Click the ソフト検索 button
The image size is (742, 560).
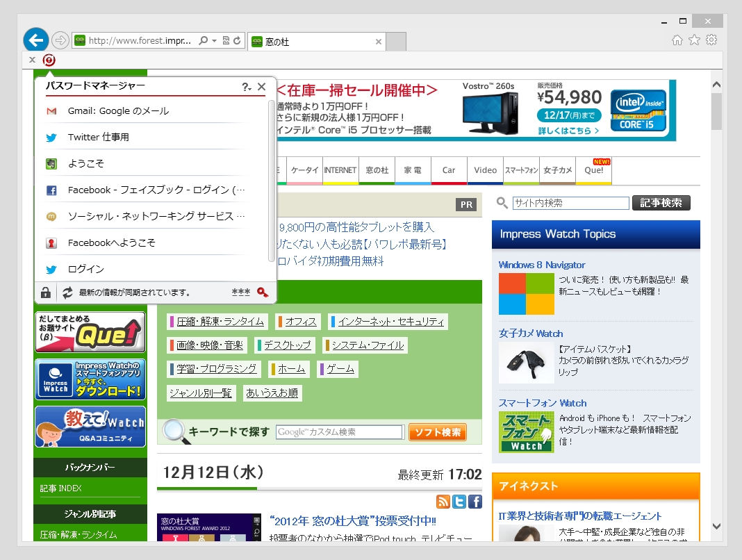coord(438,432)
